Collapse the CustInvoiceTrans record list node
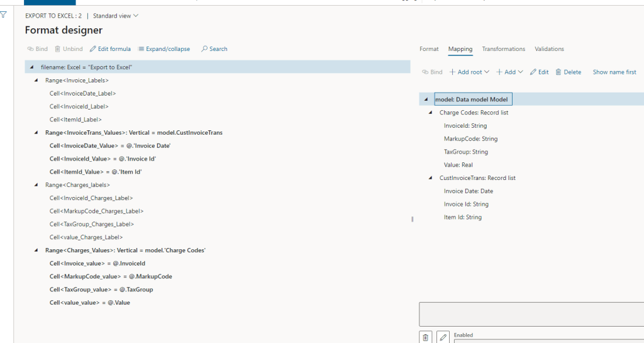 pos(431,178)
